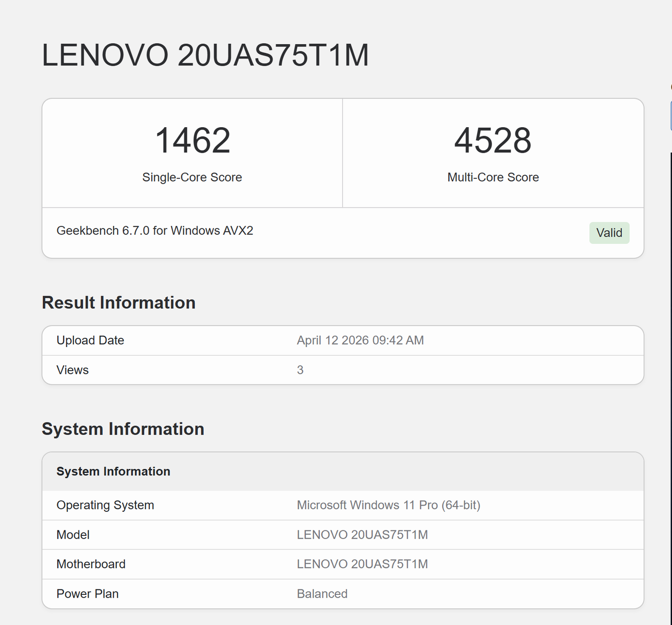Click the Views row label
This screenshot has width=672, height=625.
point(72,370)
